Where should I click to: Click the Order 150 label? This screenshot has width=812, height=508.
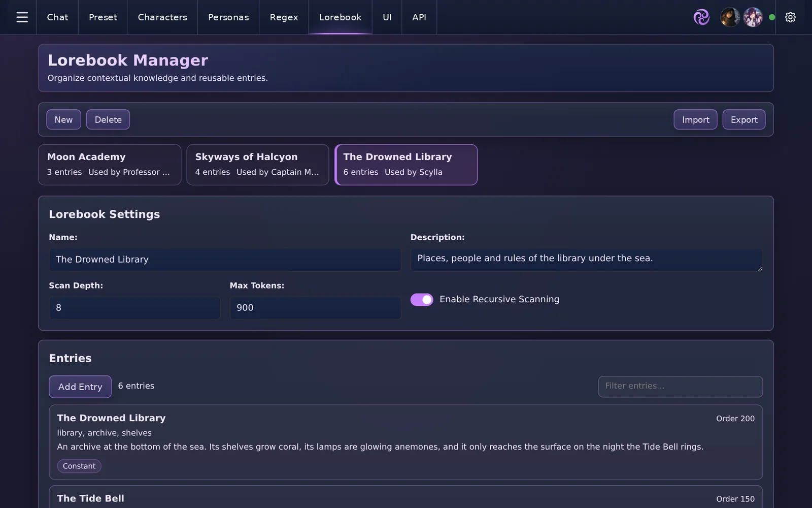[735, 499]
